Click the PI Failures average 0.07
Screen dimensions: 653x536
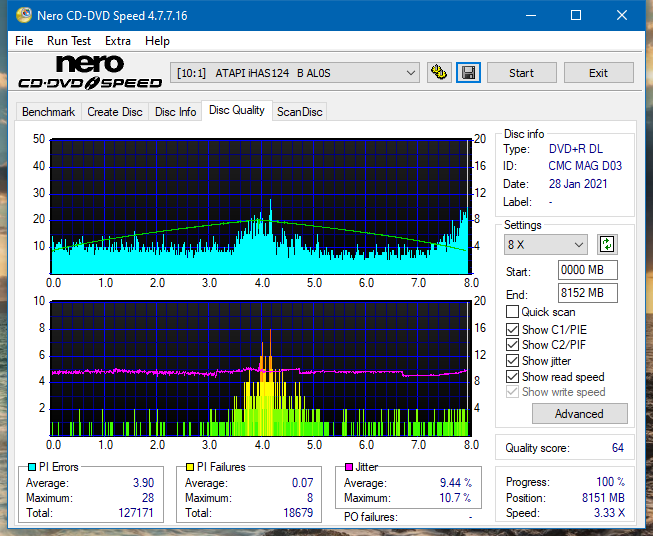tap(302, 483)
